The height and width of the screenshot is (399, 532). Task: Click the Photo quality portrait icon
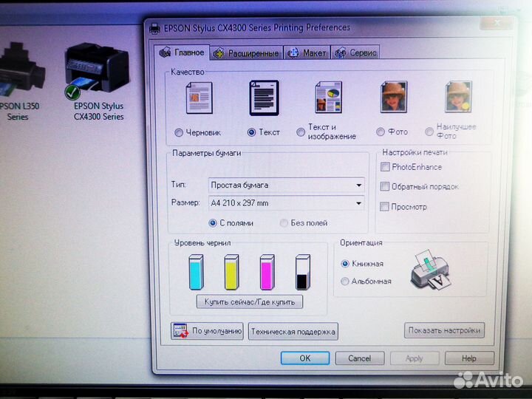[x=394, y=97]
